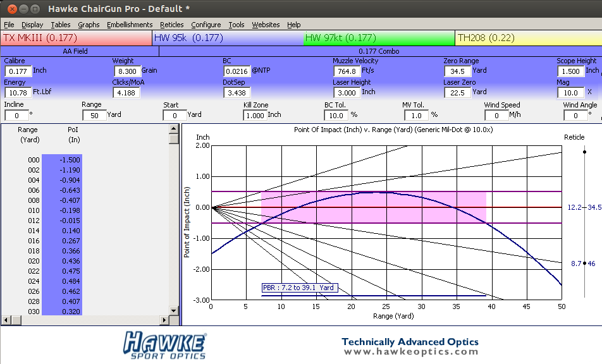
Task: Click the Energy input field
Action: click(x=18, y=93)
